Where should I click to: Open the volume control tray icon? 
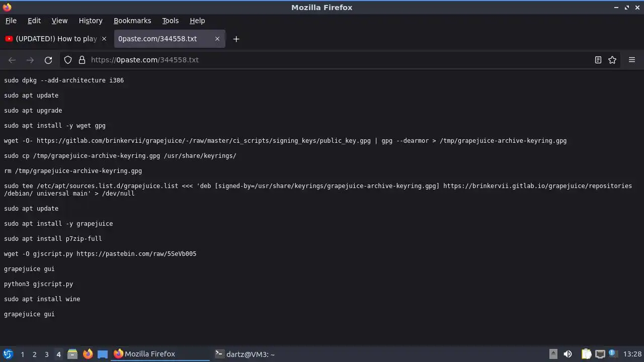[x=568, y=354]
